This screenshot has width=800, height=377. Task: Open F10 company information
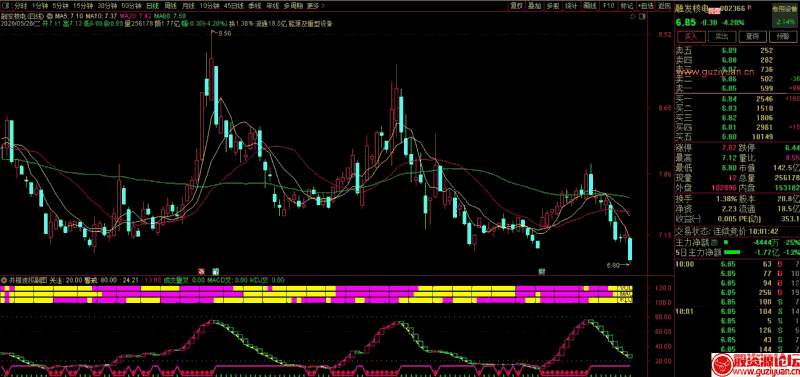tap(608, 6)
